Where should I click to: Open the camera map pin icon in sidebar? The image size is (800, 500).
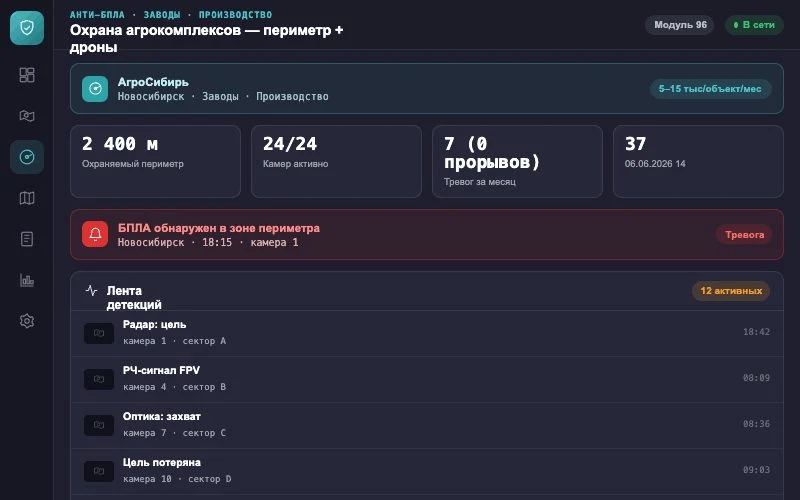click(27, 116)
